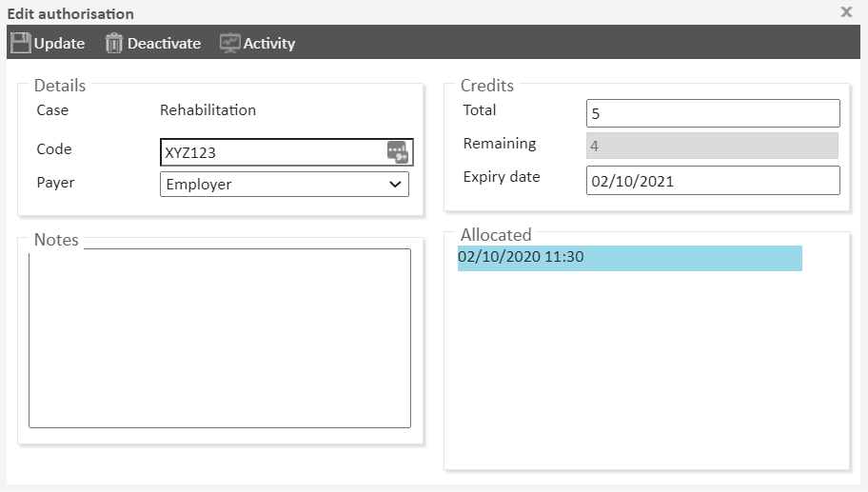Click inside the Notes text area
Screen dimensions: 868x492
220,338
